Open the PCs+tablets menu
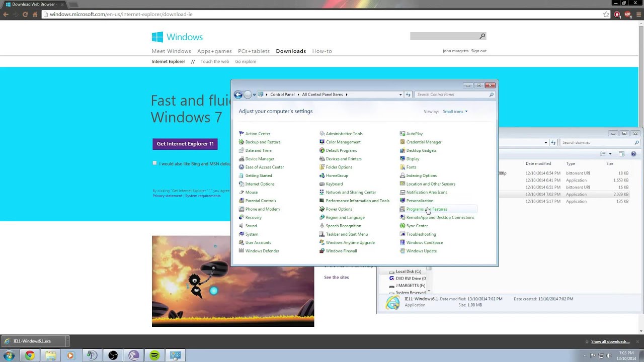Image resolution: width=644 pixels, height=362 pixels. [254, 51]
